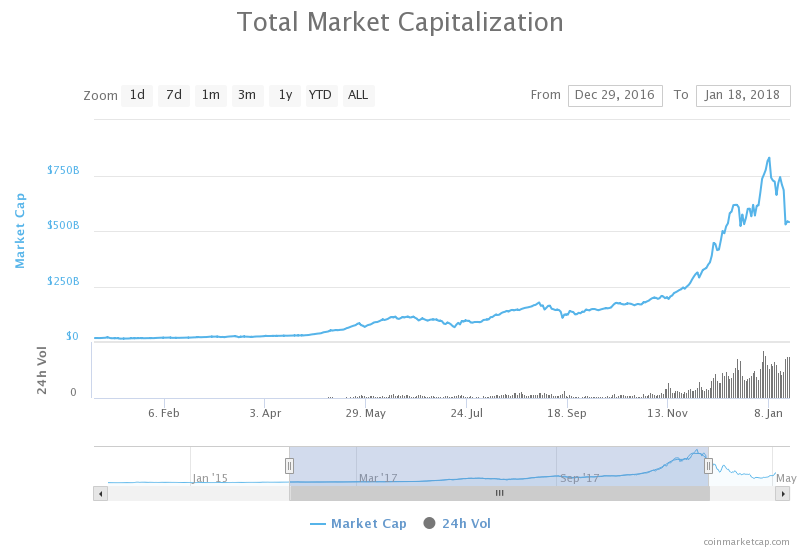The image size is (800, 550).
Task: Click the scrollbar thumb grip
Action: [x=499, y=493]
